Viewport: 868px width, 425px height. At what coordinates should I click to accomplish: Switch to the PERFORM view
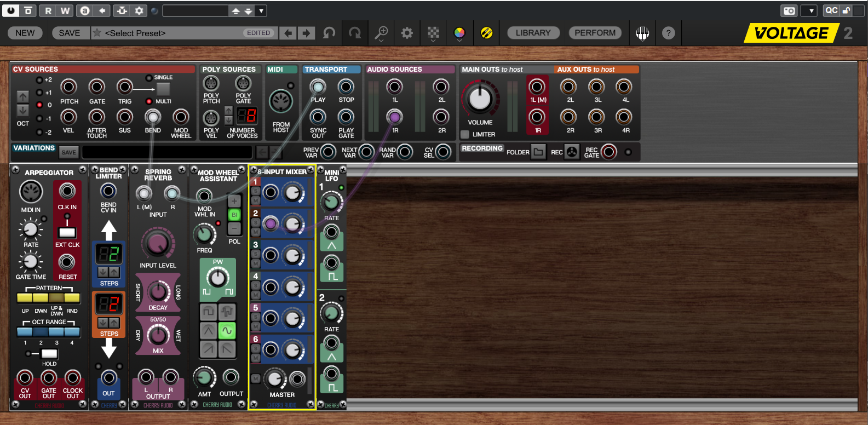[595, 33]
